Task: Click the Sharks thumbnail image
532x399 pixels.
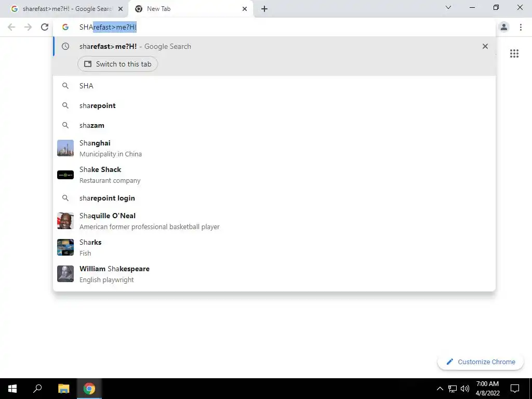Action: [x=65, y=247]
